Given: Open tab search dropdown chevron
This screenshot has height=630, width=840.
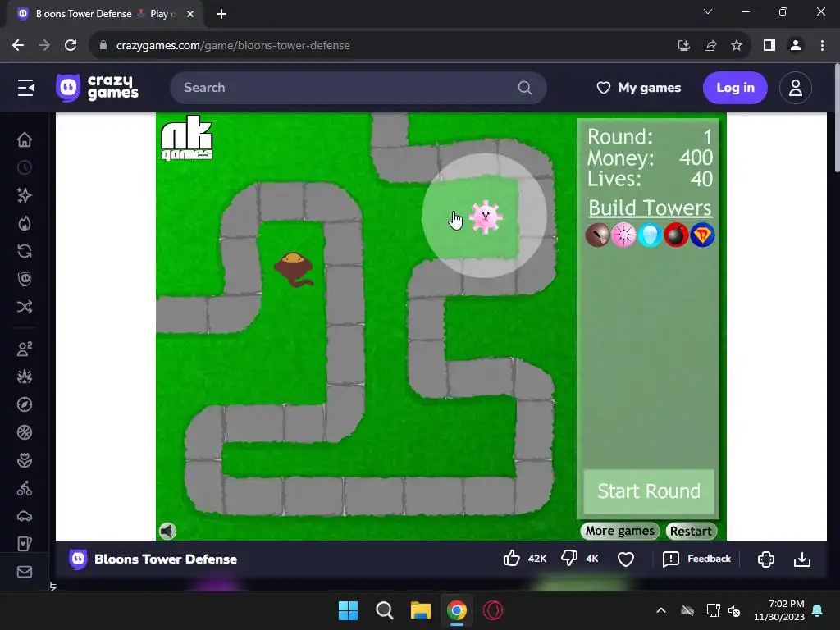Looking at the screenshot, I should (x=708, y=11).
